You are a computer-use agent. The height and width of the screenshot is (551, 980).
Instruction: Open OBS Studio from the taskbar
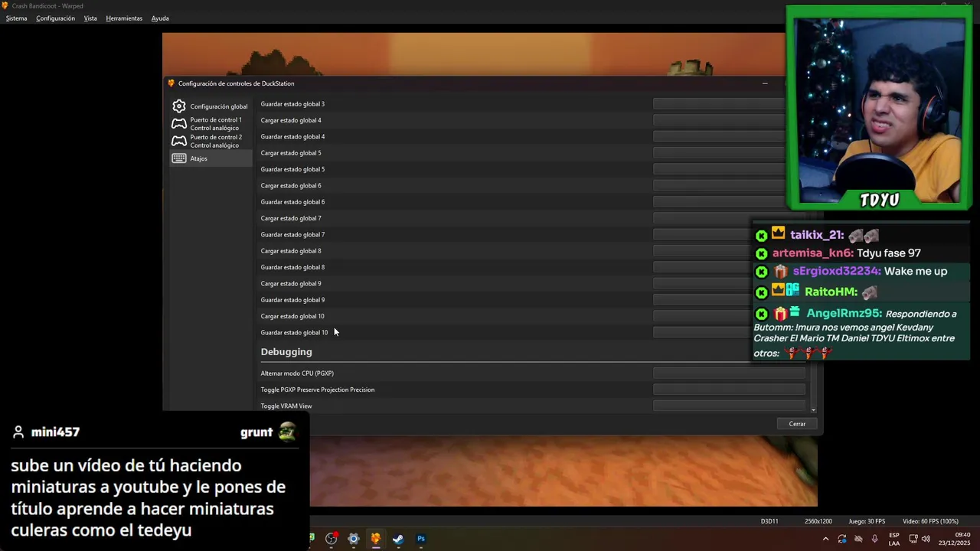(332, 539)
